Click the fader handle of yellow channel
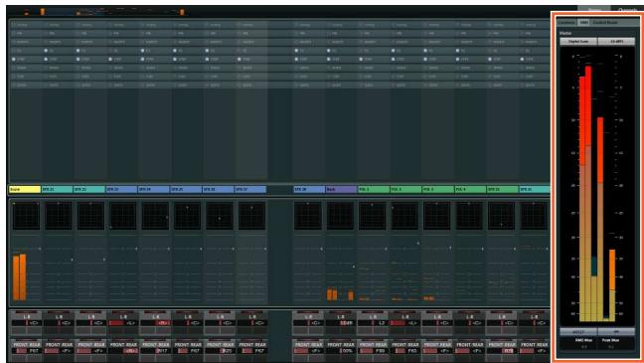644x363 pixels. pos(40,249)
